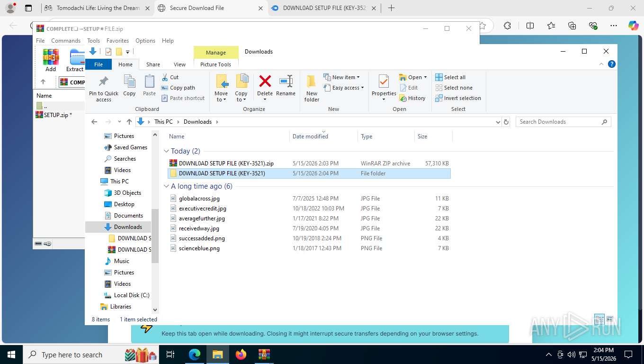644x364 pixels.
Task: Open Desktop in navigation pane
Action: click(119, 204)
